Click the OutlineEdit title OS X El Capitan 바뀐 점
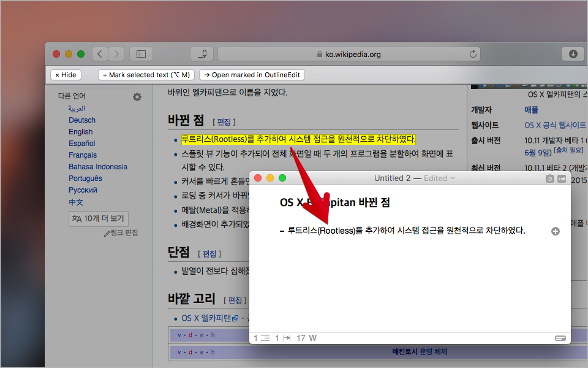 pos(335,202)
